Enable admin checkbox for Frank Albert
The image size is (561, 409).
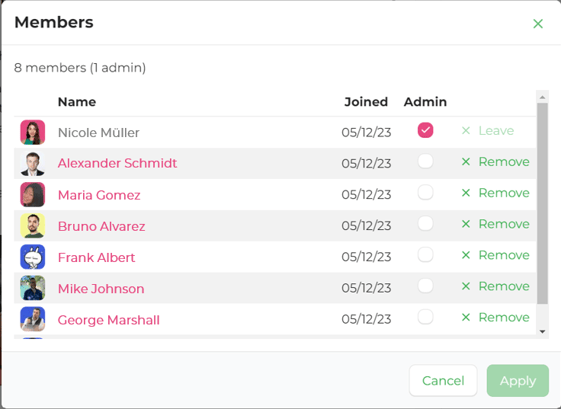coord(425,255)
